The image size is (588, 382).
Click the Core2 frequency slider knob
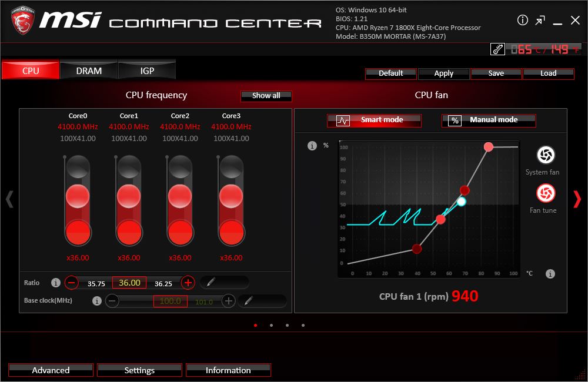click(180, 196)
